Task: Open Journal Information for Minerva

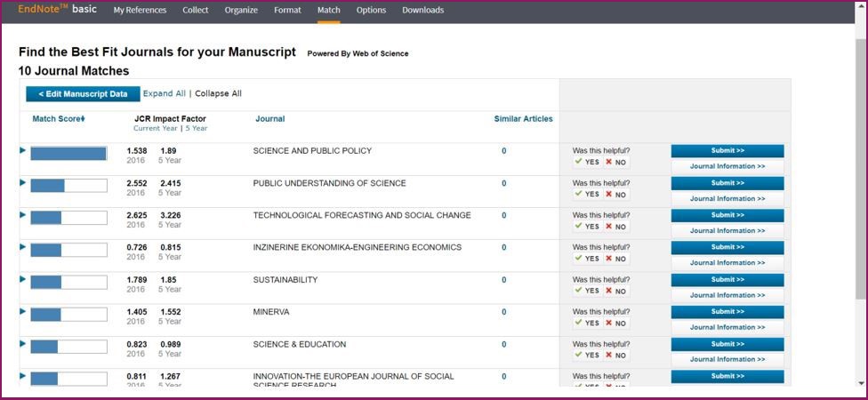Action: (727, 327)
